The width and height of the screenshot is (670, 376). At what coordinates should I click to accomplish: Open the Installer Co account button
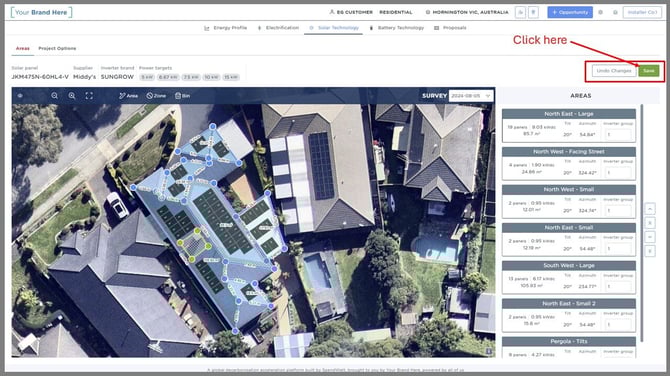[642, 12]
